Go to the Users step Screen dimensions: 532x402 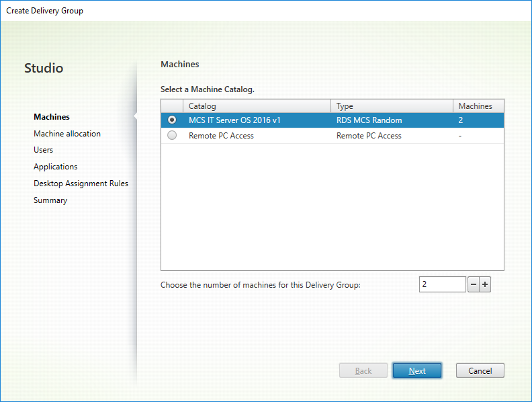(x=43, y=150)
